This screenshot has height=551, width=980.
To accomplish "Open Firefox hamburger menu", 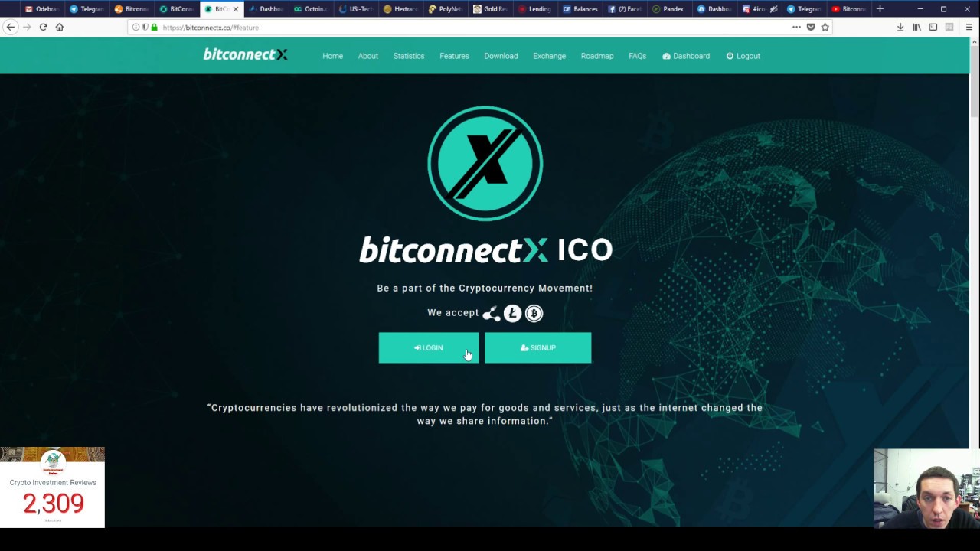I will click(x=969, y=27).
